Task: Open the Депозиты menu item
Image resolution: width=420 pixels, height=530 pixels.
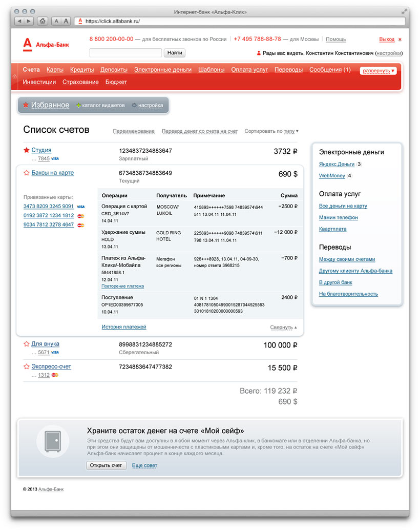Action: click(114, 70)
